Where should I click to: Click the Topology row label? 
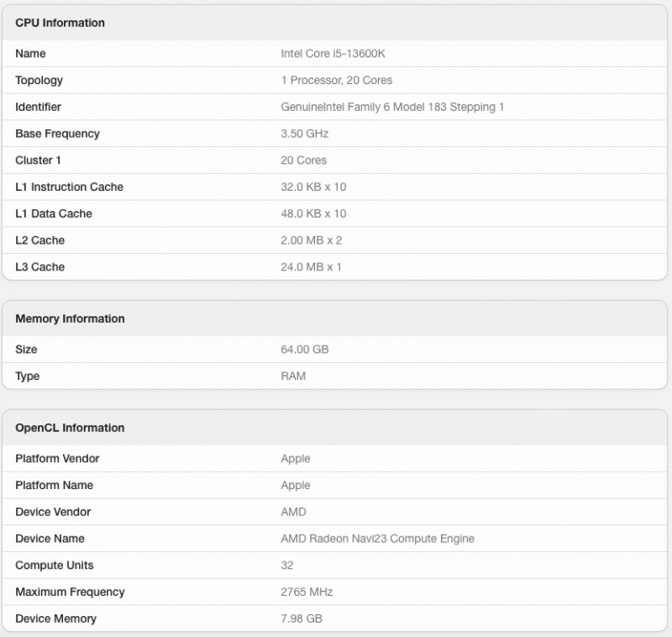point(39,81)
